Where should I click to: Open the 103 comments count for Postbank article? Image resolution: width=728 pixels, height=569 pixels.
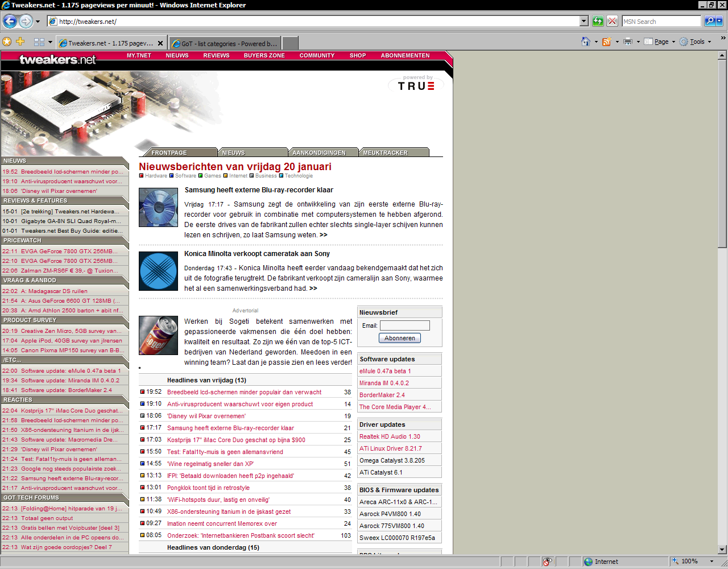(x=346, y=535)
